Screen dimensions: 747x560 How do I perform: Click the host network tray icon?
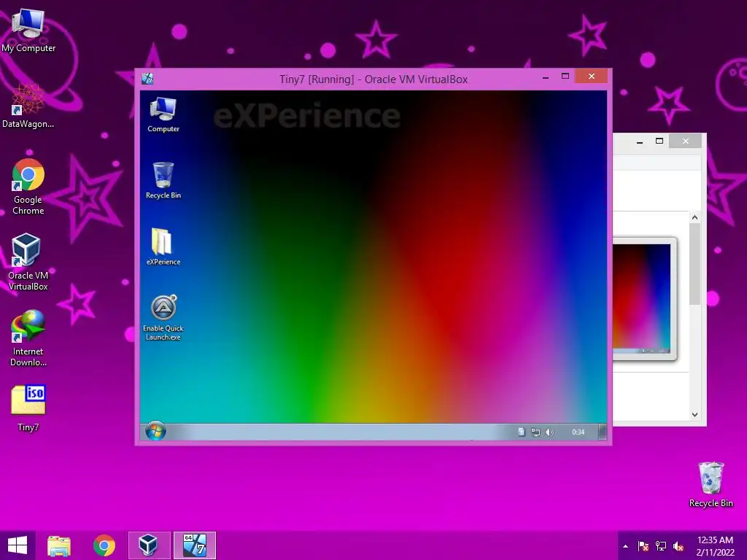(661, 546)
